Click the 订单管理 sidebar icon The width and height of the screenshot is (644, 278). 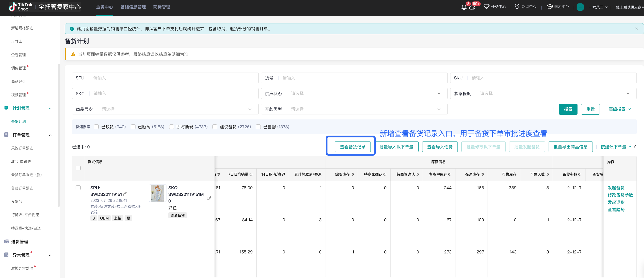coord(7,135)
